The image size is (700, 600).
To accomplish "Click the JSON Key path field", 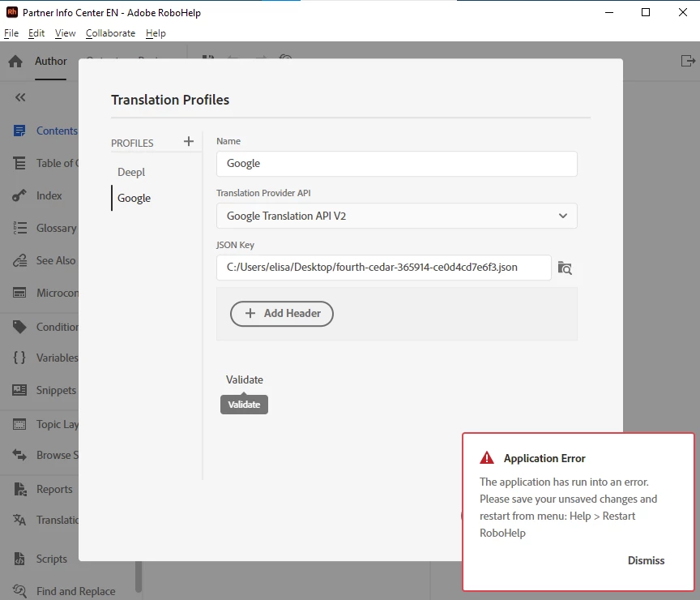I will [x=383, y=268].
